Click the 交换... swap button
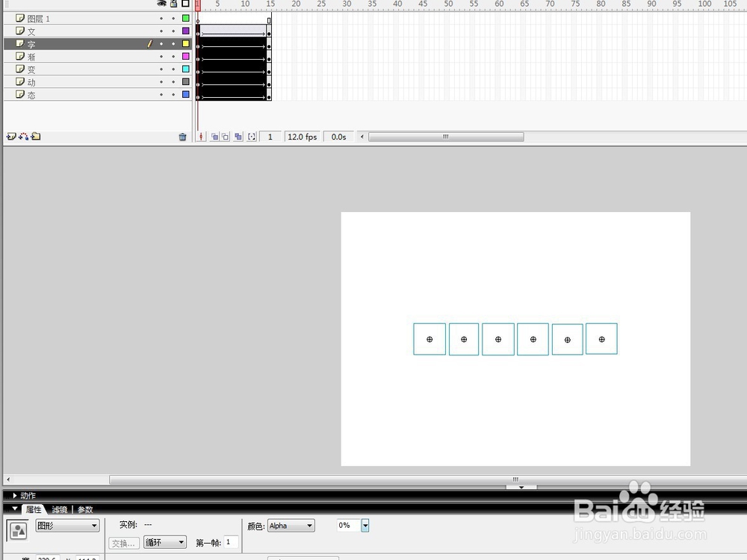The width and height of the screenshot is (747, 560). [124, 543]
